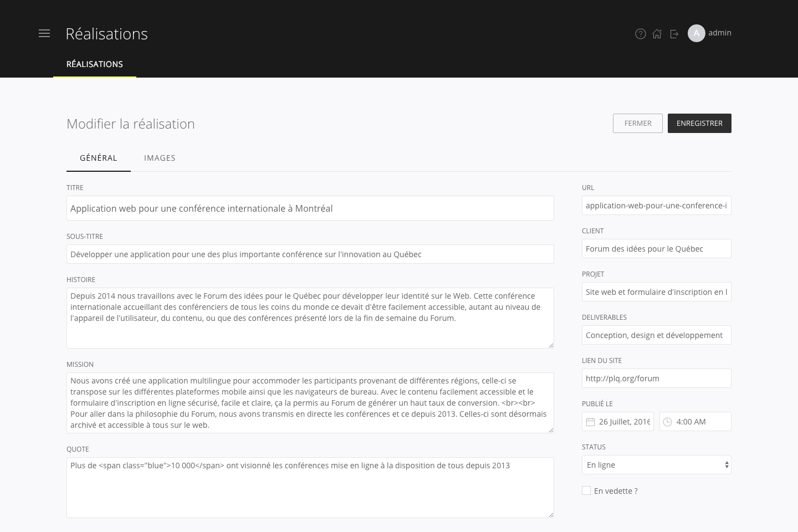The image size is (798, 532).
Task: Go to the home icon
Action: click(x=657, y=34)
